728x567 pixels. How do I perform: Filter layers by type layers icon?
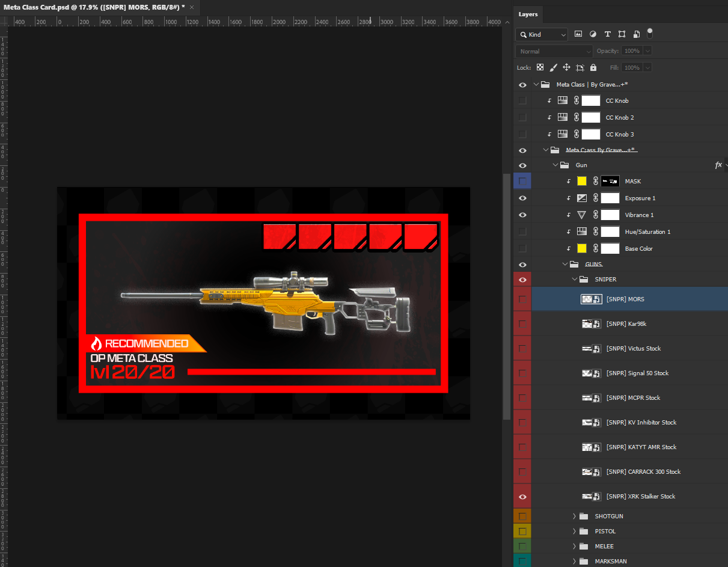[608, 34]
